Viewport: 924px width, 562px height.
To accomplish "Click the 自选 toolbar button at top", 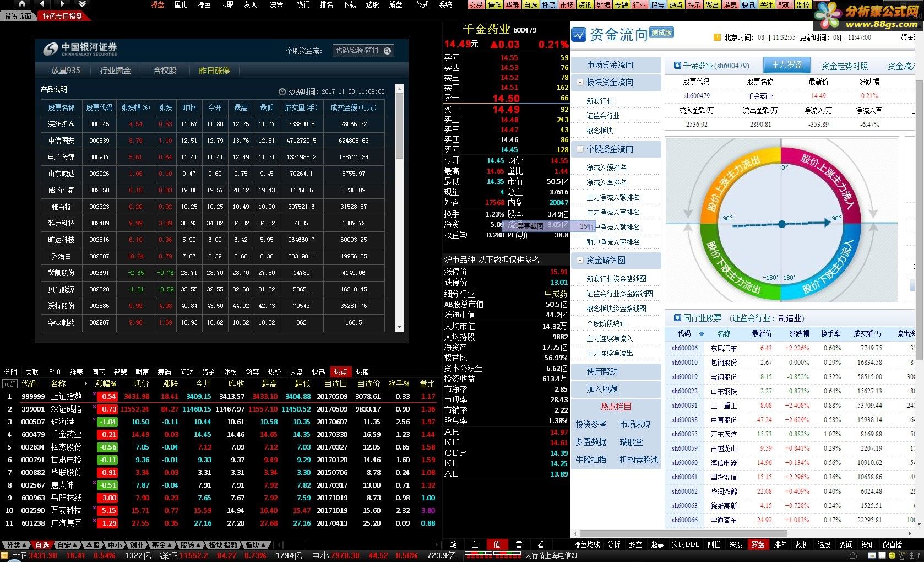I will [x=530, y=5].
